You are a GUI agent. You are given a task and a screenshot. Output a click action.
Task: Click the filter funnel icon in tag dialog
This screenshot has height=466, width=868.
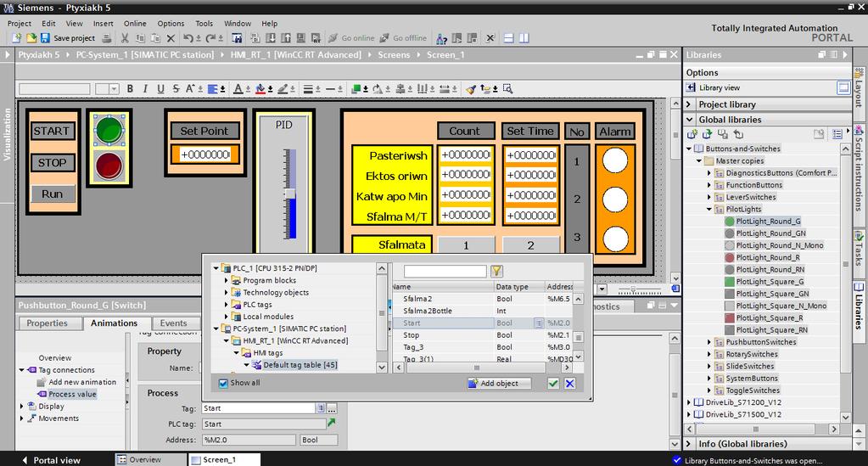click(496, 271)
